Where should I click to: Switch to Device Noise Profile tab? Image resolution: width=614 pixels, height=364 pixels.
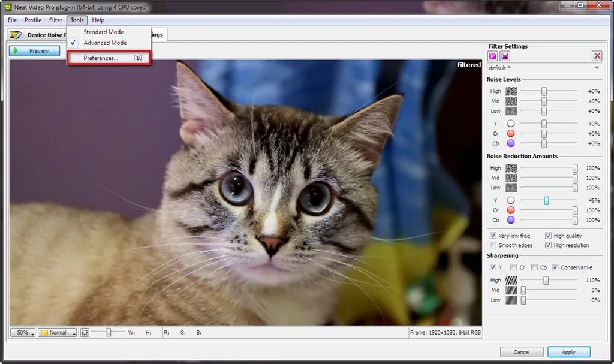[x=37, y=35]
